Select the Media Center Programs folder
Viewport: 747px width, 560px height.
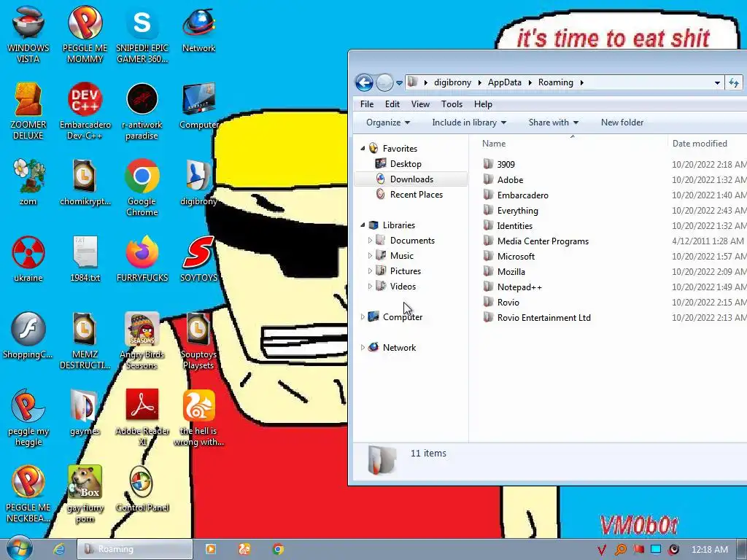coord(543,241)
